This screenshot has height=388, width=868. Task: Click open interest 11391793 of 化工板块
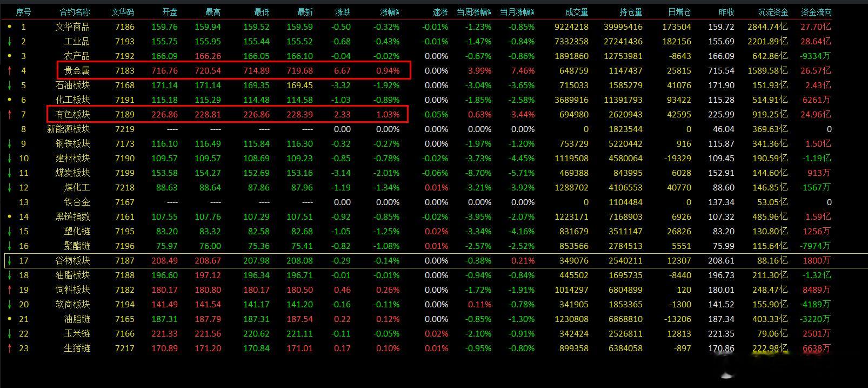(x=623, y=100)
